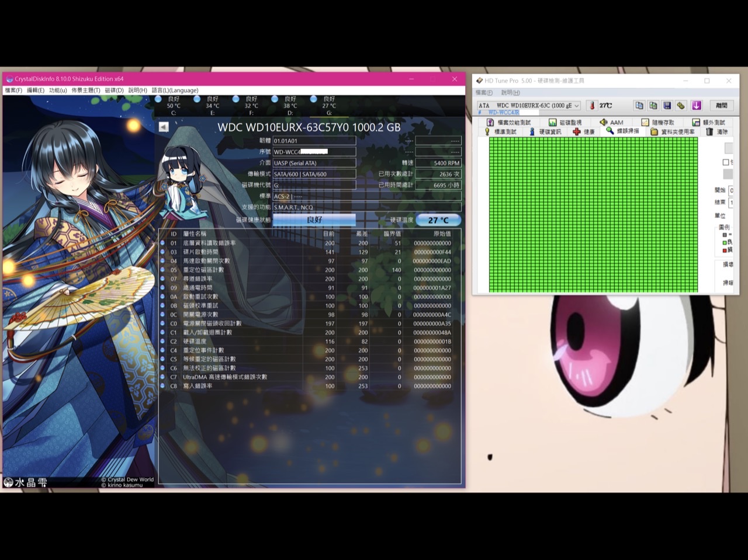Open 佈景主題(T) menu in CrystalDiskInfo

click(x=86, y=91)
